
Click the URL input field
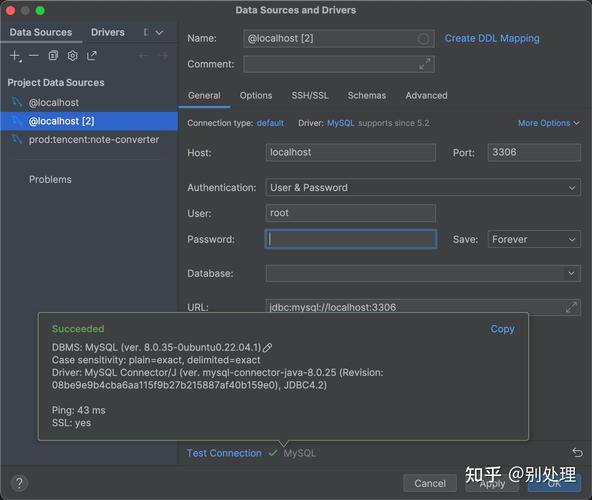[423, 307]
